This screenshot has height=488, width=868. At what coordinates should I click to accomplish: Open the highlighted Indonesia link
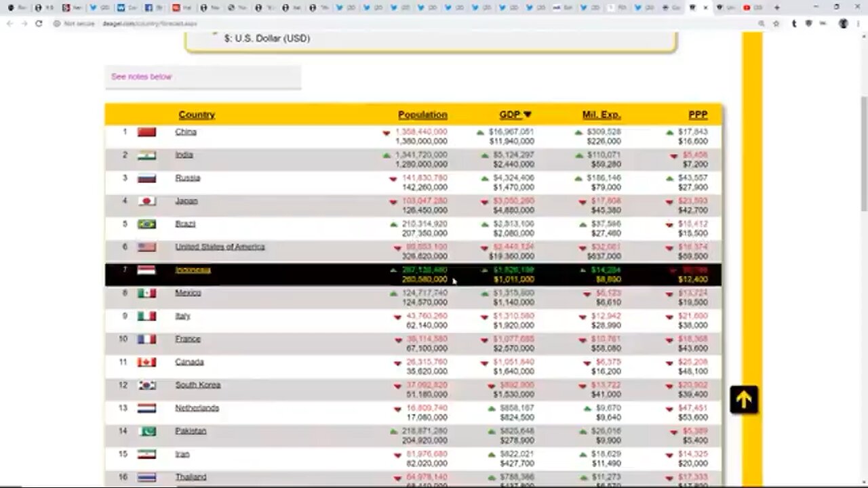click(x=193, y=270)
